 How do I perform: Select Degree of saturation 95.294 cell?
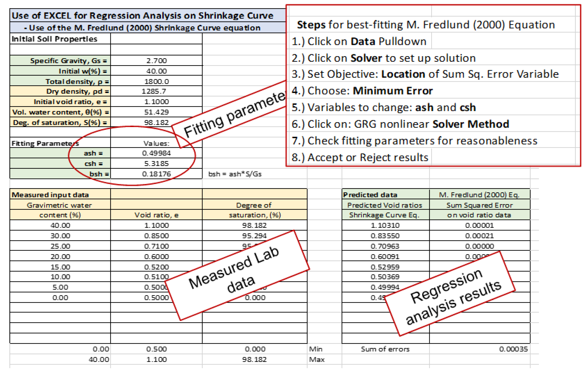point(254,236)
